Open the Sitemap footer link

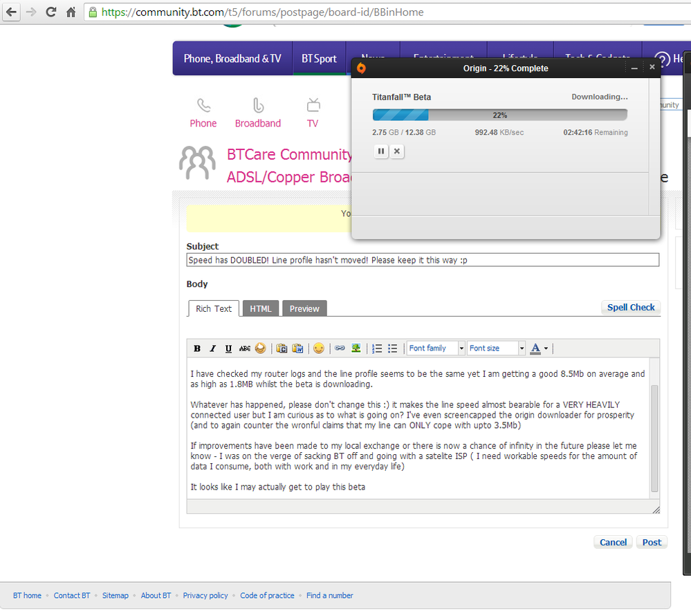116,595
